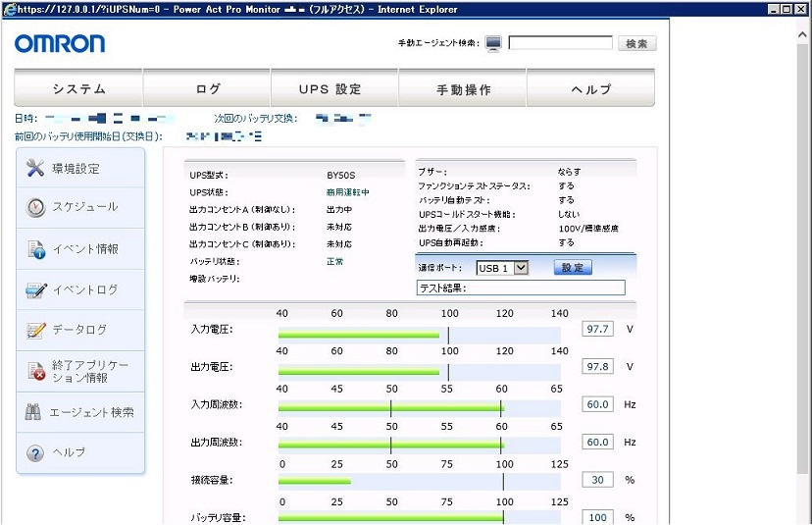The width and height of the screenshot is (812, 525).
Task: Open the イベント情報 document icon
Action: [36, 249]
